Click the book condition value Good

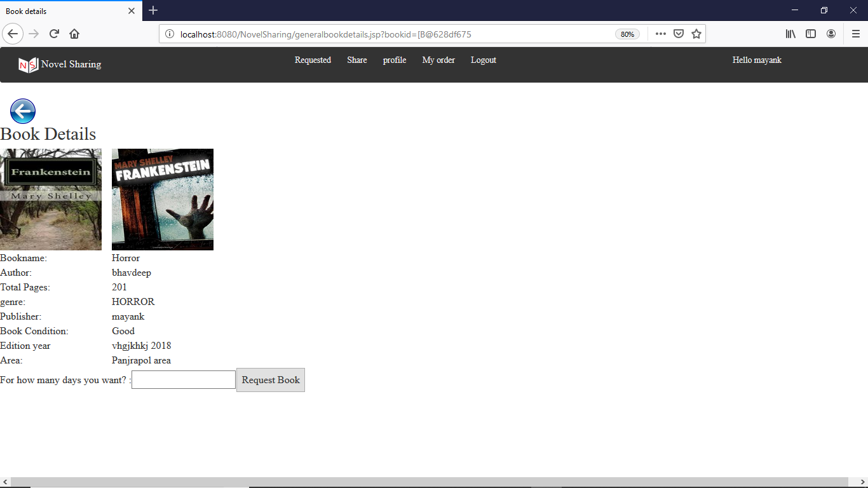[x=123, y=331]
